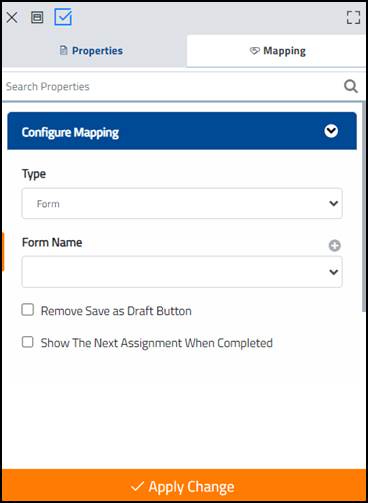Click the Configure Mapping header bar

182,131
